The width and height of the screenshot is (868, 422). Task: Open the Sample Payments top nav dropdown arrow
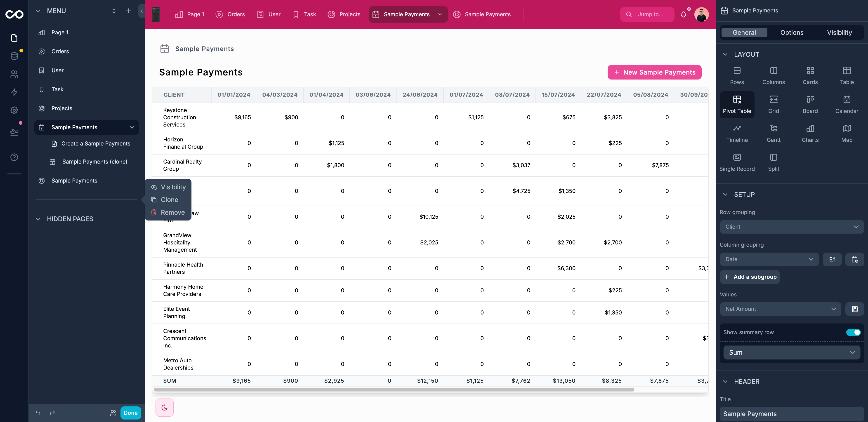coord(440,14)
